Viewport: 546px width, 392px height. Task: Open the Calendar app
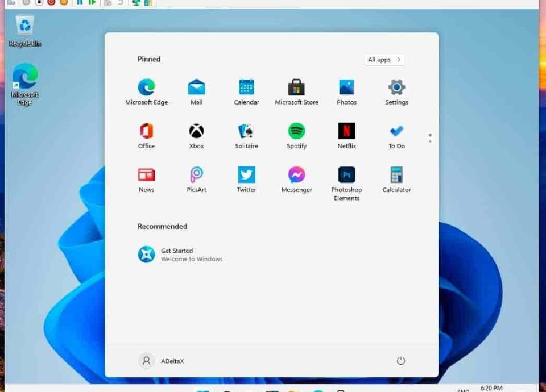[x=246, y=87]
